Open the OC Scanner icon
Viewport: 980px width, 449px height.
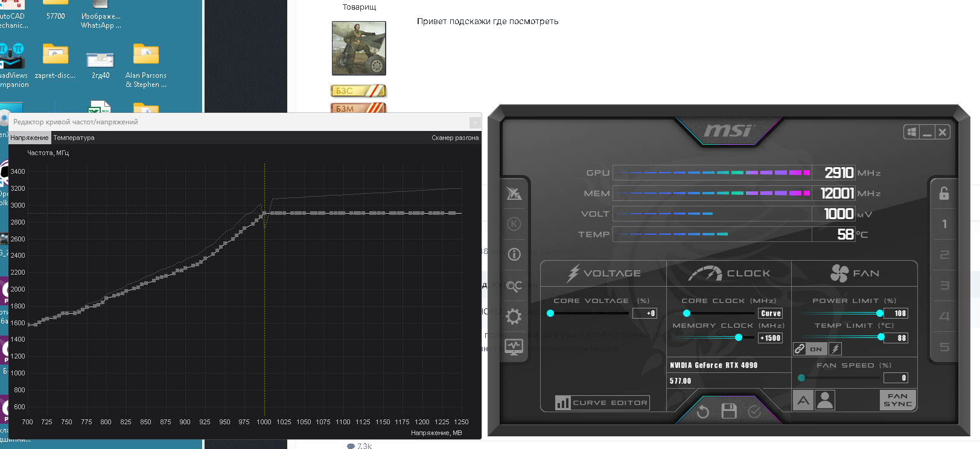pos(514,285)
